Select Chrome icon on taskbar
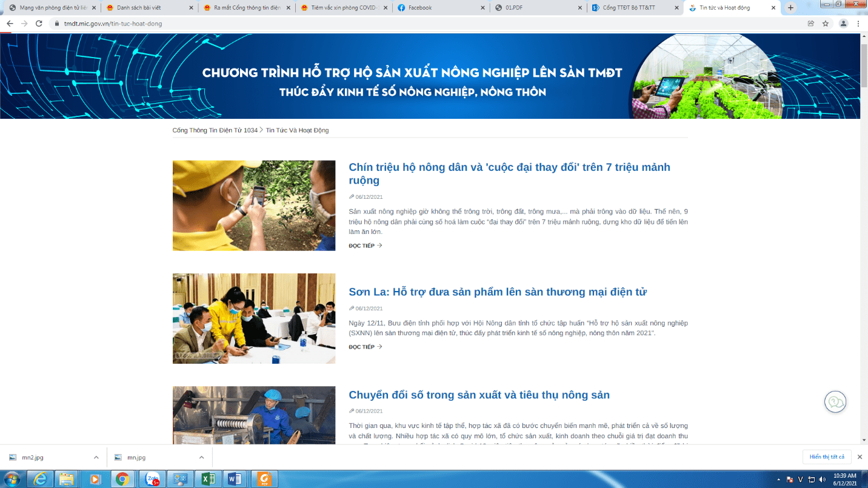This screenshot has height=488, width=868. click(122, 479)
